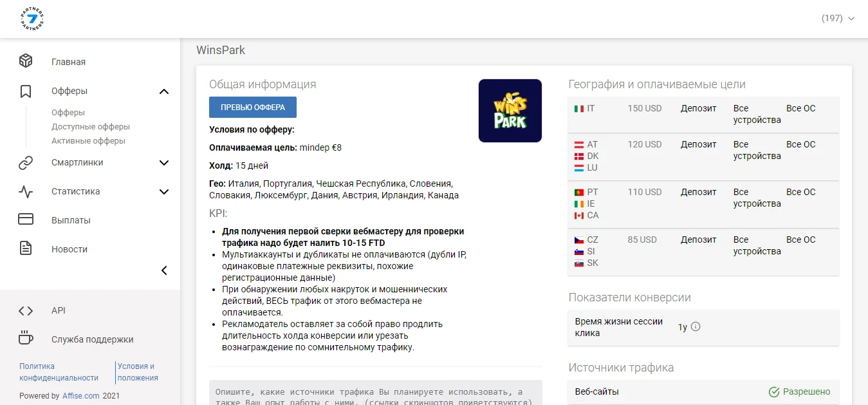Click the Slovakia flag next to SK
Viewport: 868px width, 405px height.
pyautogui.click(x=579, y=263)
